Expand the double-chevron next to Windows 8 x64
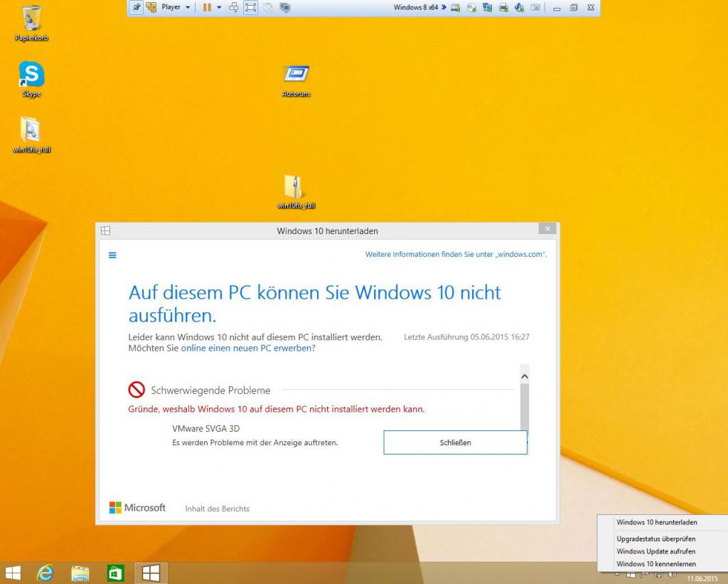Viewport: 728px width, 584px height. pos(444,7)
